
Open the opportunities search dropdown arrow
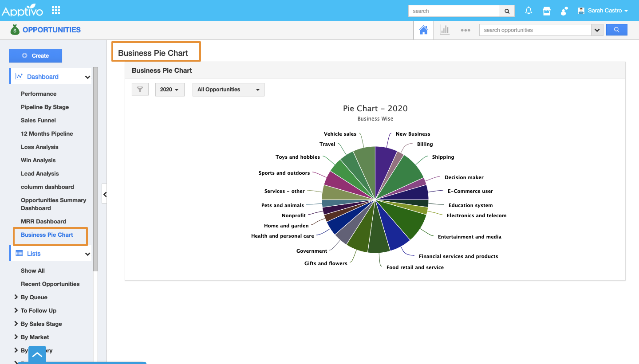point(597,30)
